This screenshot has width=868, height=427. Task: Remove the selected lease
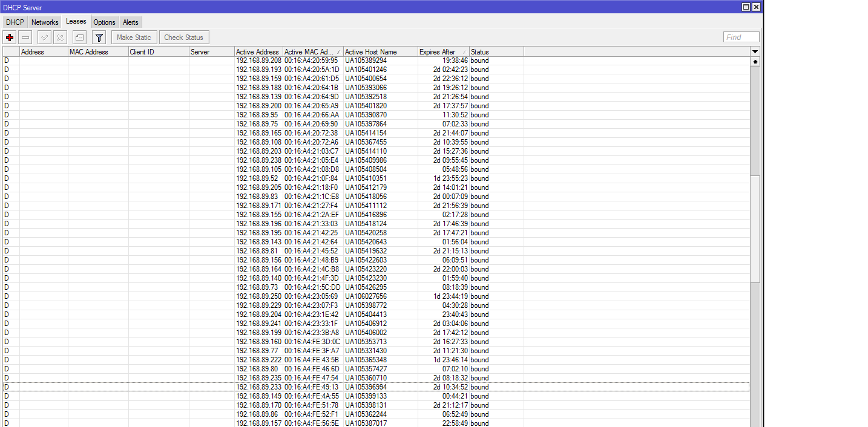[x=25, y=37]
